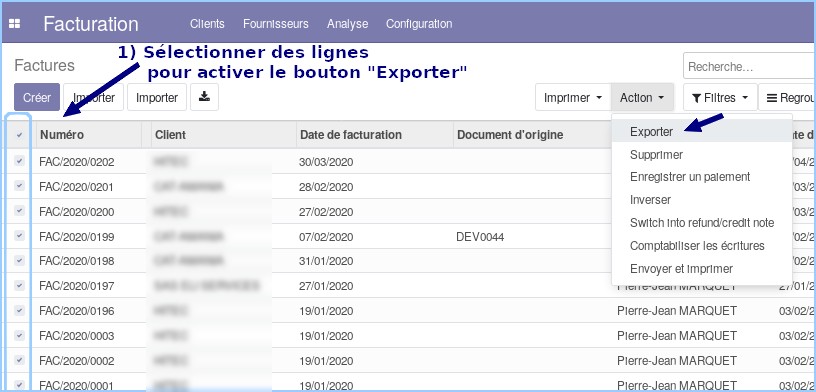
Task: Open invoice FAC/2020/0199
Action: pos(76,237)
